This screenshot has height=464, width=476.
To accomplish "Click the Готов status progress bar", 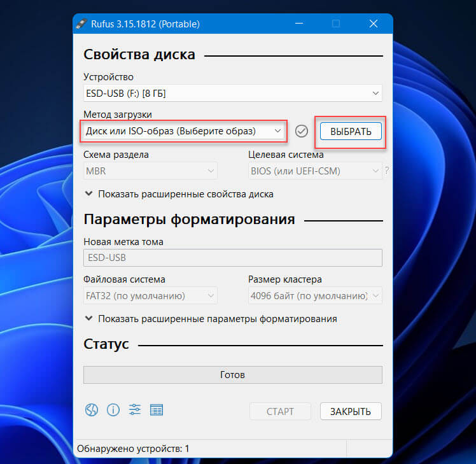I will pos(232,375).
